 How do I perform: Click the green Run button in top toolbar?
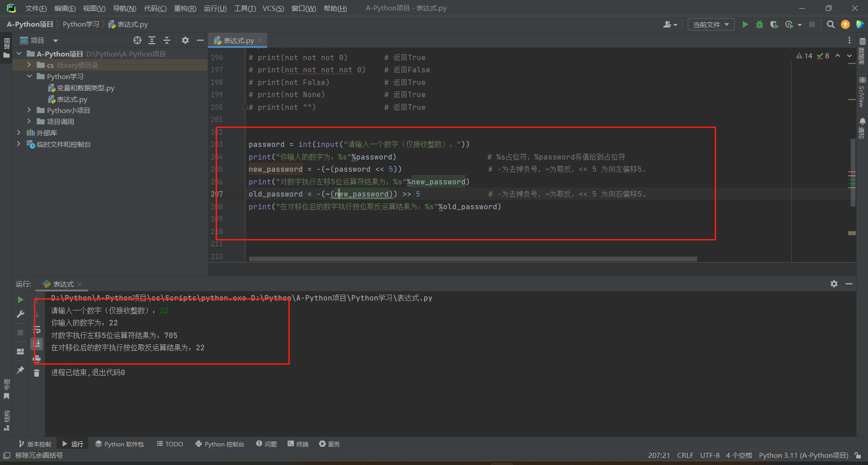(x=745, y=24)
